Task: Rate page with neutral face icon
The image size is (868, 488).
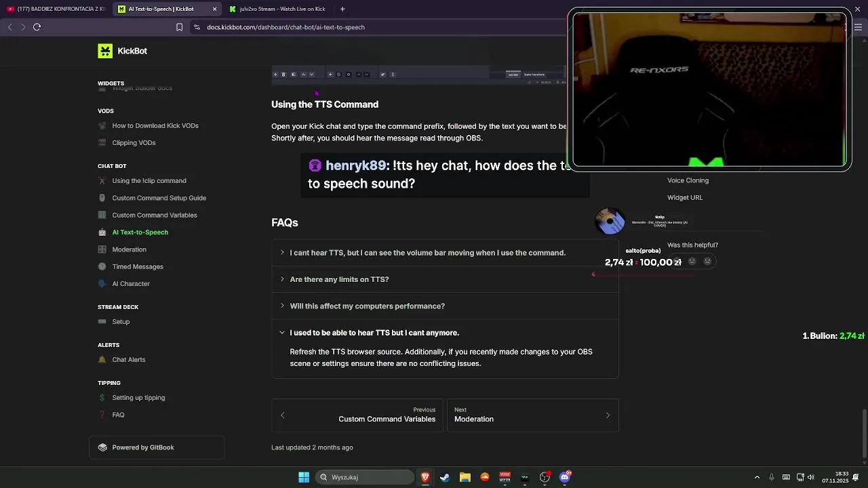Action: pos(692,261)
